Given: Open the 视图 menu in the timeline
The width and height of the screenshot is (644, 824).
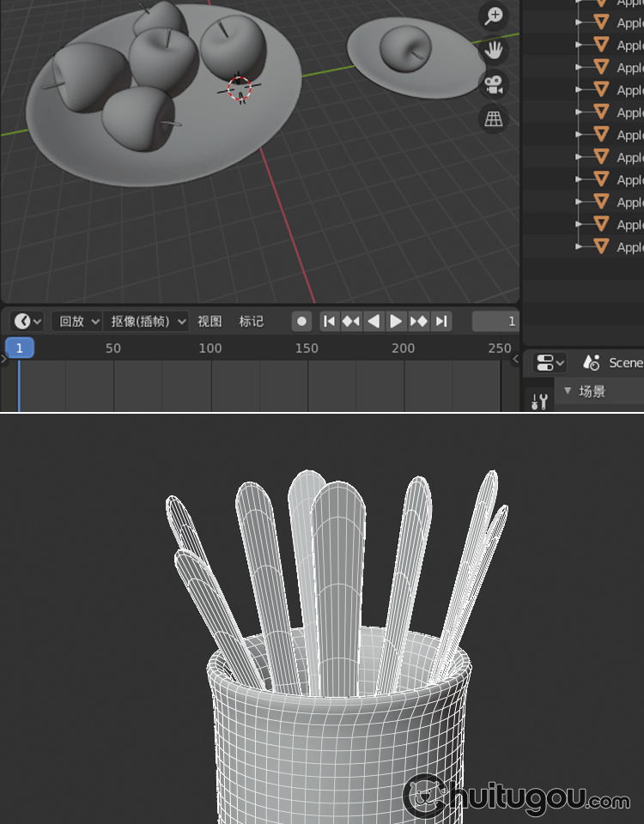Looking at the screenshot, I should point(210,321).
